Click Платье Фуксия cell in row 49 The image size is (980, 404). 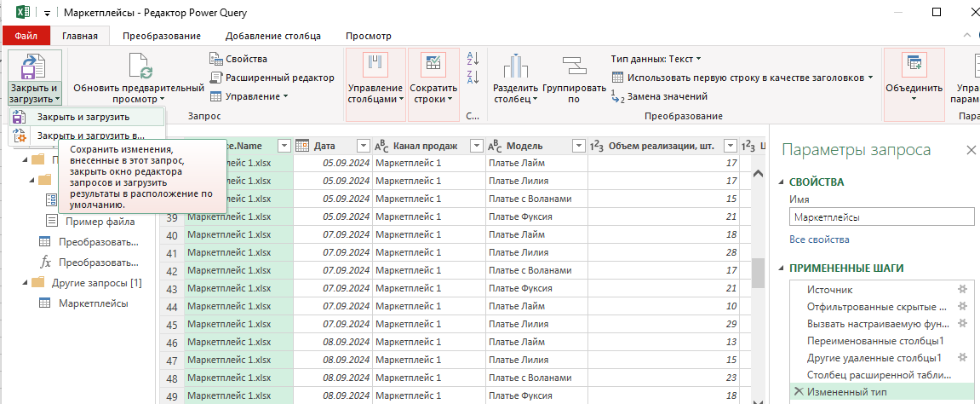click(536, 395)
